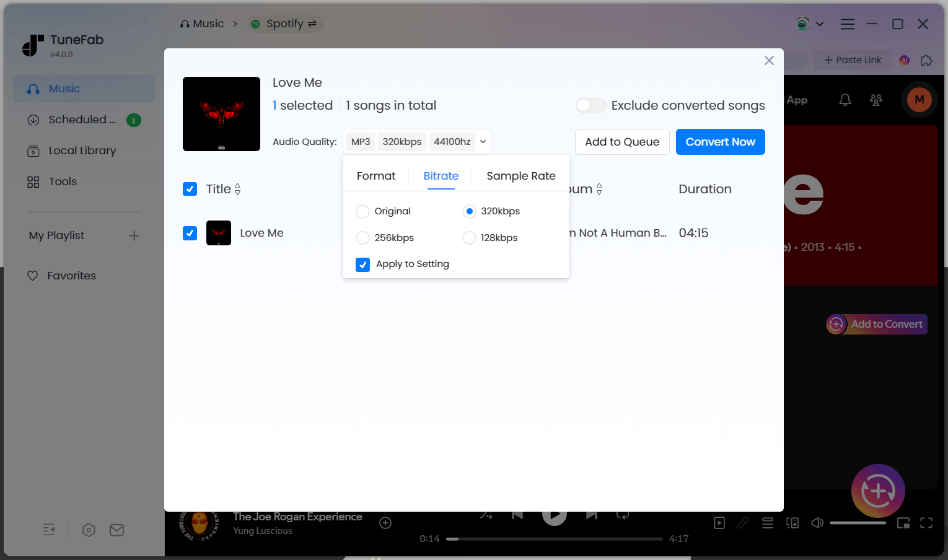Open TuneFab settings via the gear icon
Image resolution: width=948 pixels, height=560 pixels.
click(89, 530)
